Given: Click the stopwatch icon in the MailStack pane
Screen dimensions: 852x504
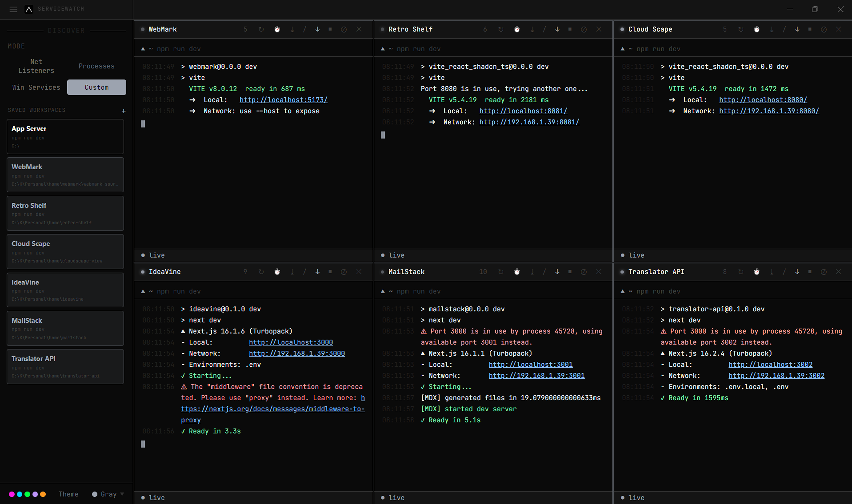Looking at the screenshot, I should [x=517, y=272].
